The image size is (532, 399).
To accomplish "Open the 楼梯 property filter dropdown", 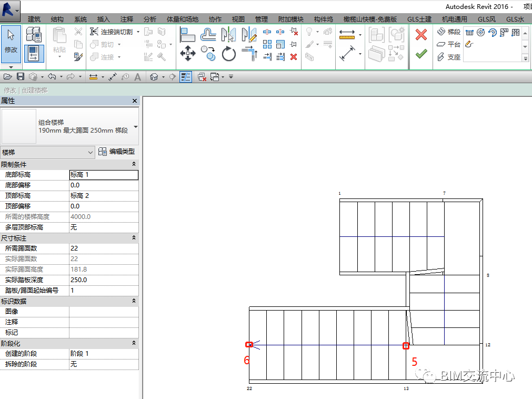I will [89, 152].
